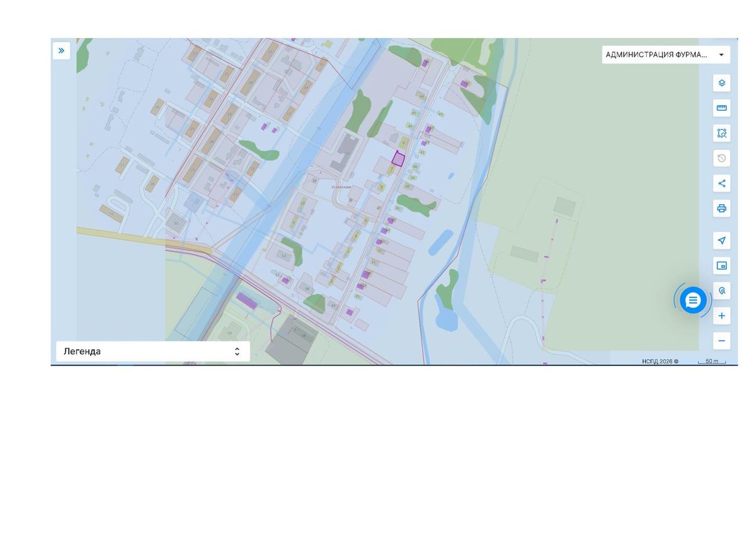The image size is (756, 535).
Task: Open the map layers panel
Action: pyautogui.click(x=722, y=83)
